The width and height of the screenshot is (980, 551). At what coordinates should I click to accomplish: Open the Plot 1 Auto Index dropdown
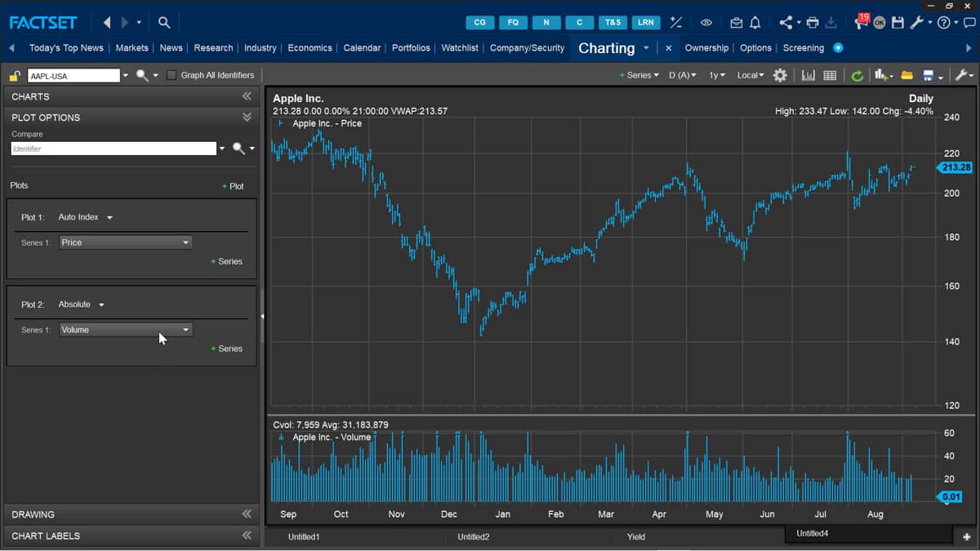point(86,217)
